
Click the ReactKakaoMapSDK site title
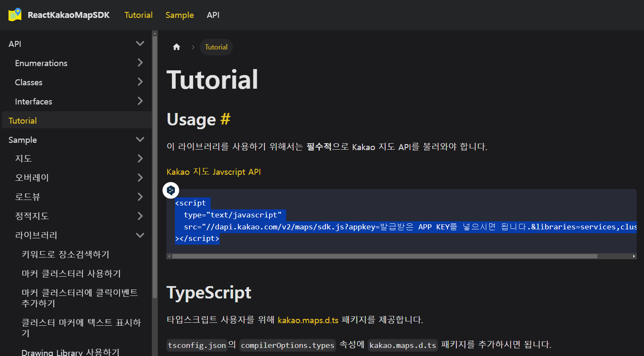pos(69,15)
